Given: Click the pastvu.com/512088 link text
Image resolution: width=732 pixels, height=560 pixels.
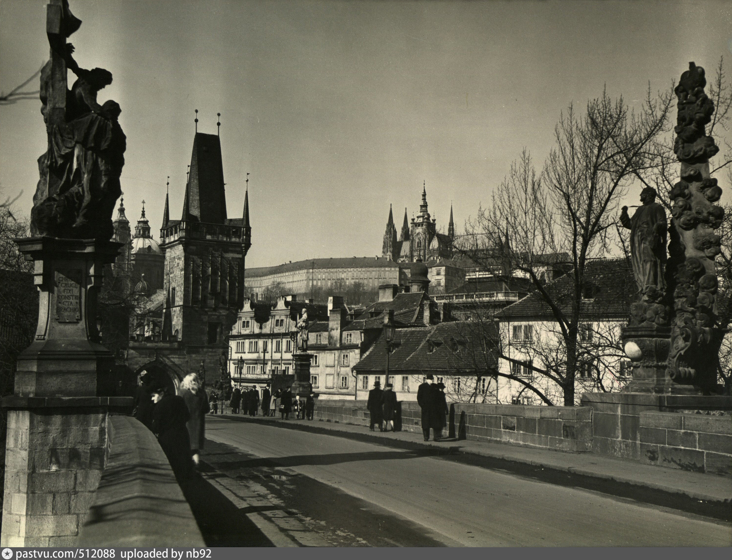Looking at the screenshot, I should pos(65,554).
